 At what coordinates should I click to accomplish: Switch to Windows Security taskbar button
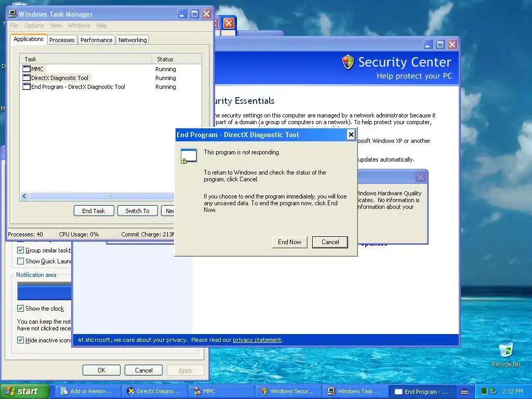pos(288,391)
